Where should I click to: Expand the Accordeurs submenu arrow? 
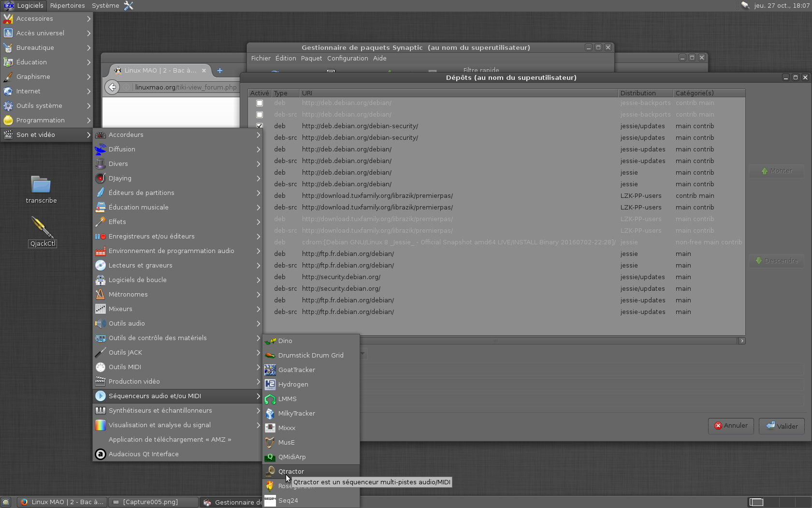[258, 134]
